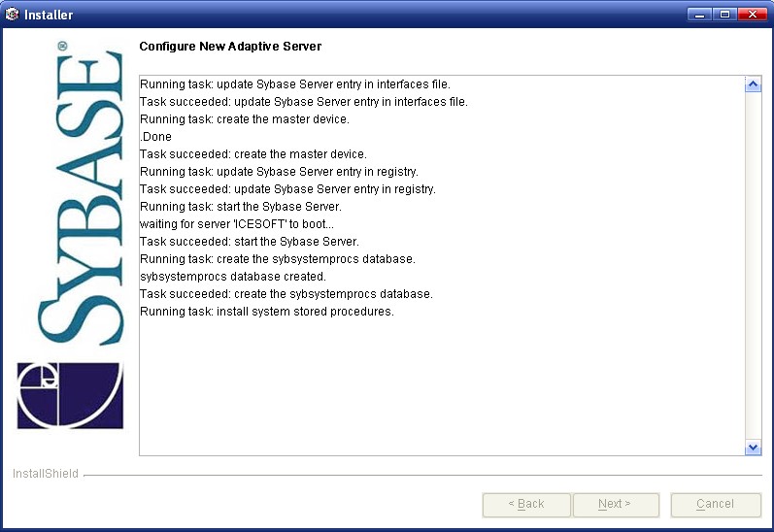This screenshot has width=774, height=532.
Task: Select line 'Running task: install system stored procedures.'
Action: [x=267, y=312]
